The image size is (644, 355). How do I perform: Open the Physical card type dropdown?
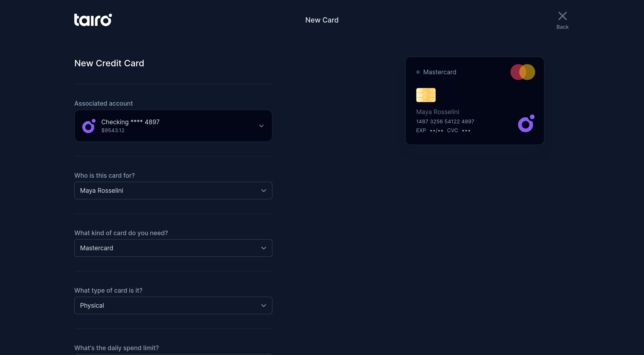173,305
